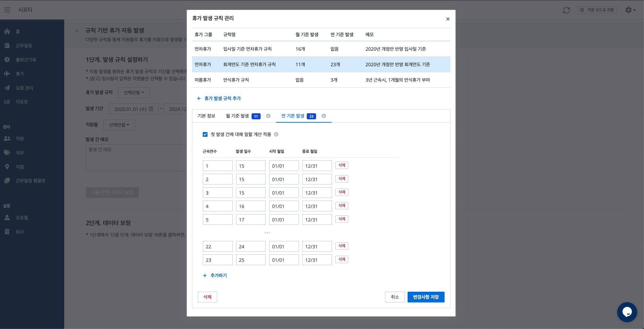Select the 입사일 기준 연차휴가 규칙 row
Image resolution: width=644 pixels, height=329 pixels.
(321, 49)
